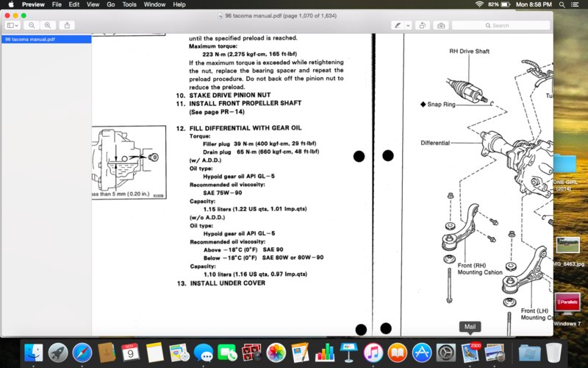Open the Go menu

click(x=111, y=4)
